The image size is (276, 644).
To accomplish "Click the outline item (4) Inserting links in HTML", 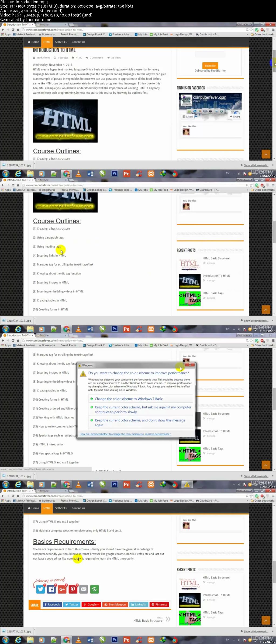I will click(49, 255).
